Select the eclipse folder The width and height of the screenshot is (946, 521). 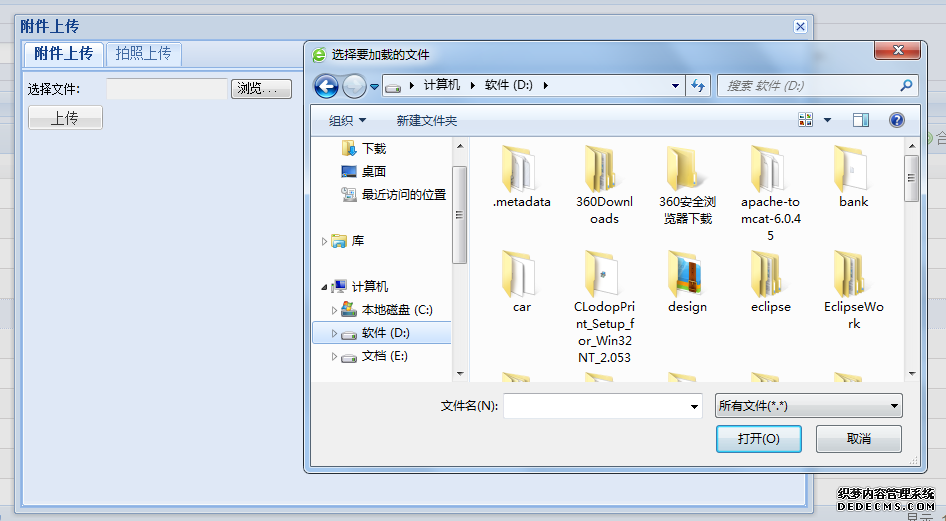[770, 282]
